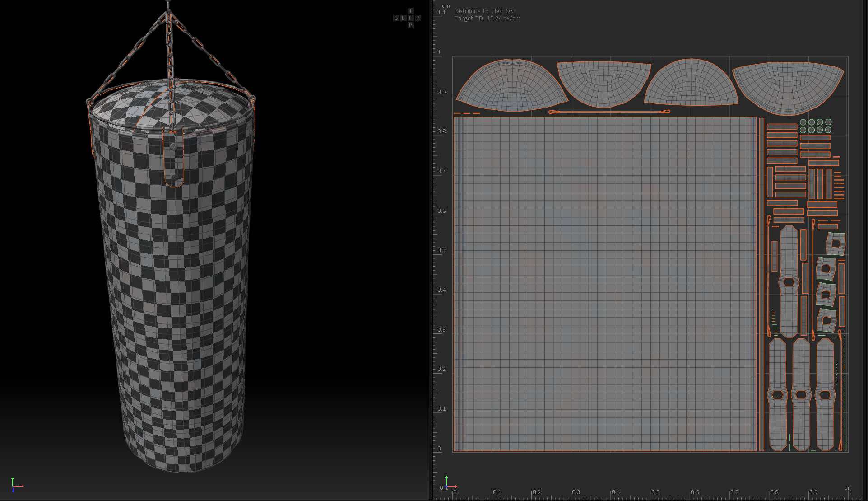Screen dimensions: 868x501
Task: Switch to the Left view with L
Action: click(403, 18)
